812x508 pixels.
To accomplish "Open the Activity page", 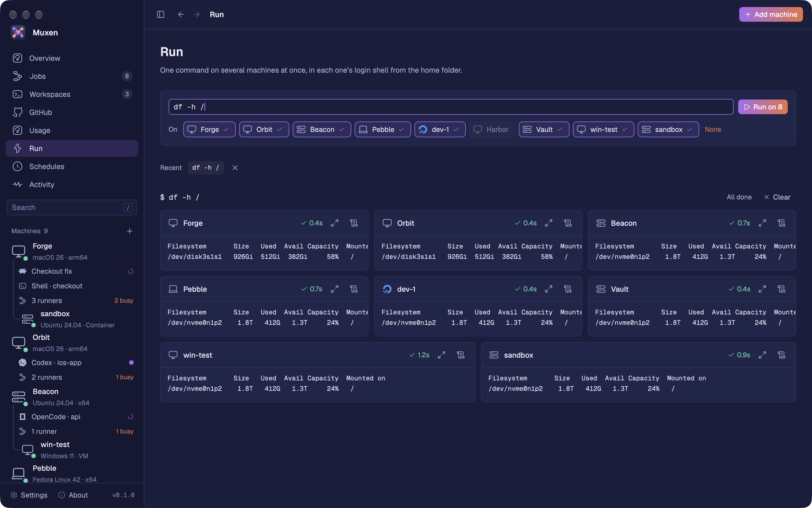I will coord(72,184).
